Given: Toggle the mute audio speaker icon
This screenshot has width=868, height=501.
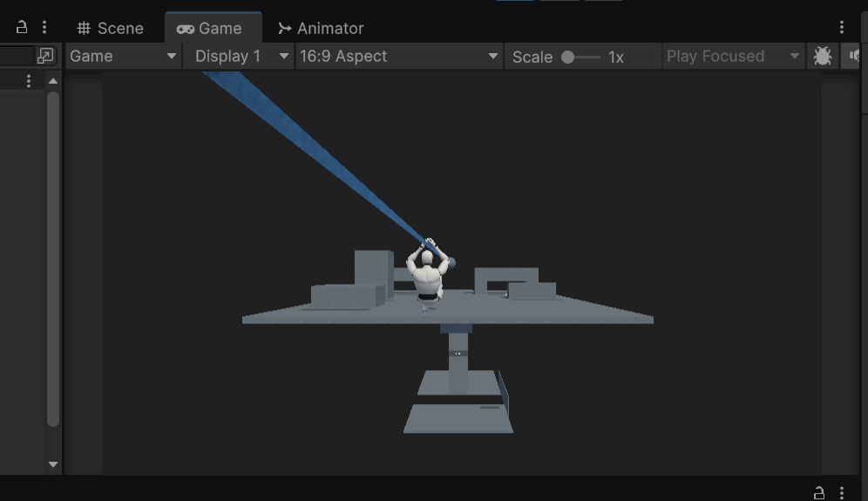Looking at the screenshot, I should click(x=857, y=57).
